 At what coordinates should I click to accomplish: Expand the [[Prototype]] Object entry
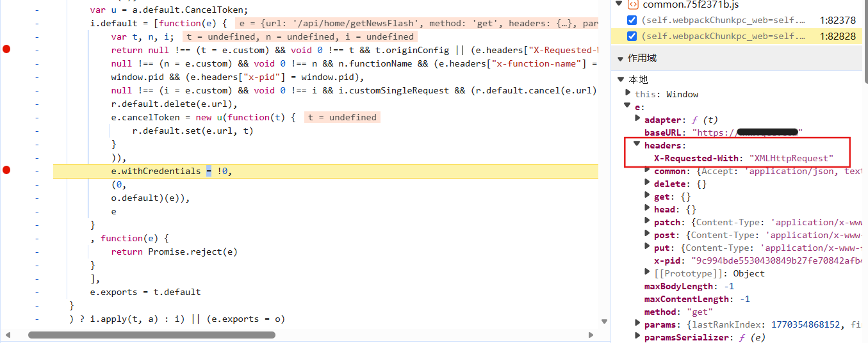(x=647, y=273)
